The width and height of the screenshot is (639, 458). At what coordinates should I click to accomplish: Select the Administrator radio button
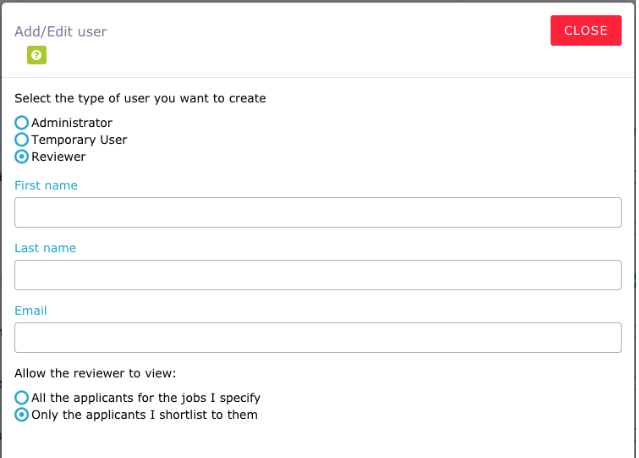(22, 123)
